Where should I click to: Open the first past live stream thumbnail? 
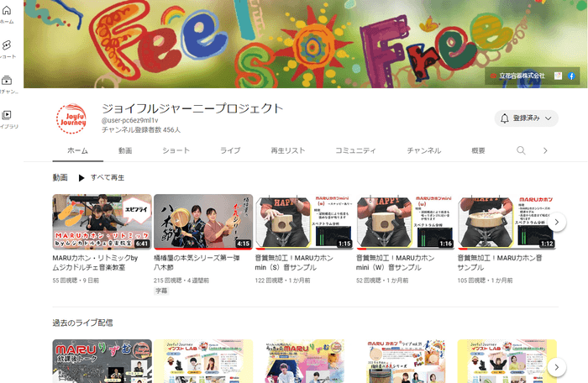coord(102,361)
